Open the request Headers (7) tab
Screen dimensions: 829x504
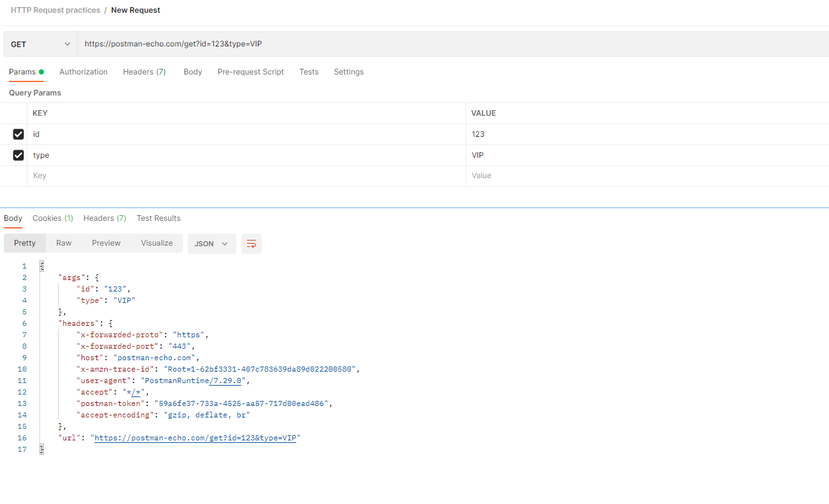(145, 72)
